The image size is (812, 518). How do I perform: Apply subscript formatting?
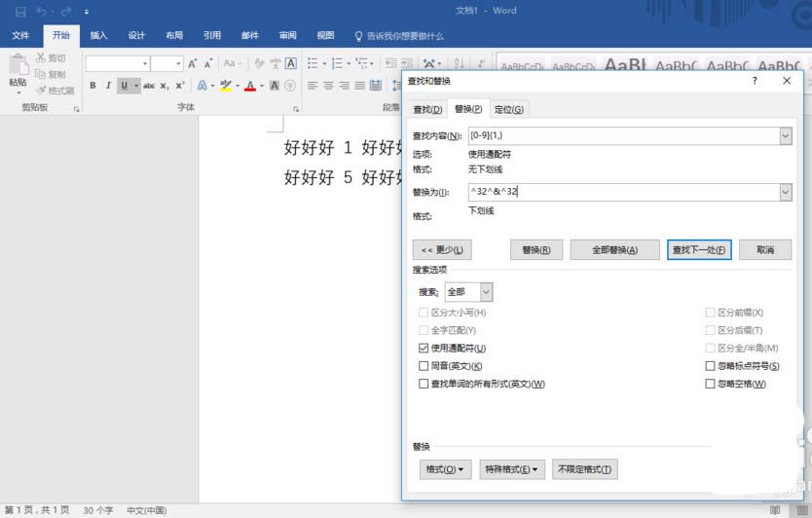[x=165, y=86]
